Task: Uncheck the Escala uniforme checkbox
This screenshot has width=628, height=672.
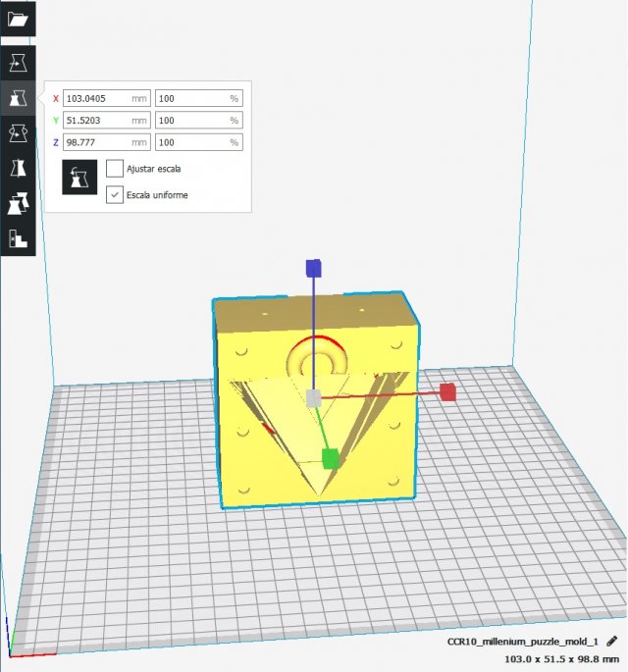Action: 115,194
